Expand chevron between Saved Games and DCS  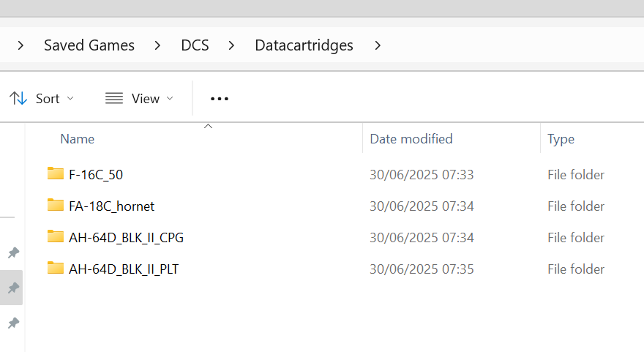[157, 45]
